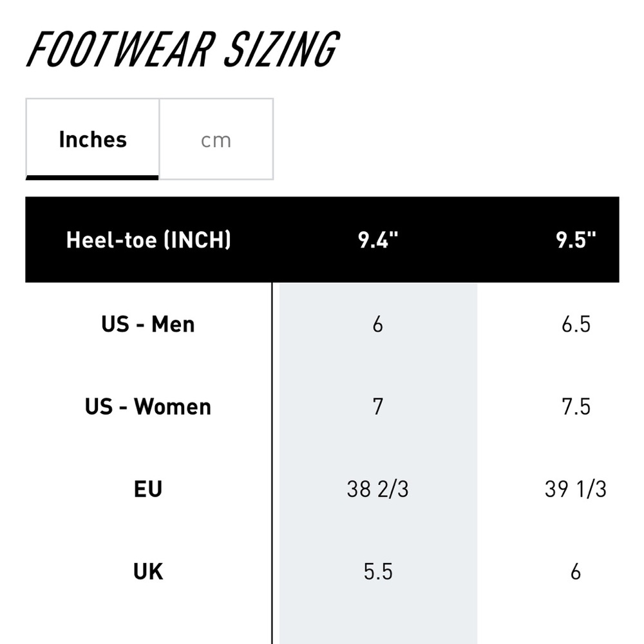Click the Footwear Sizing heading

[183, 49]
